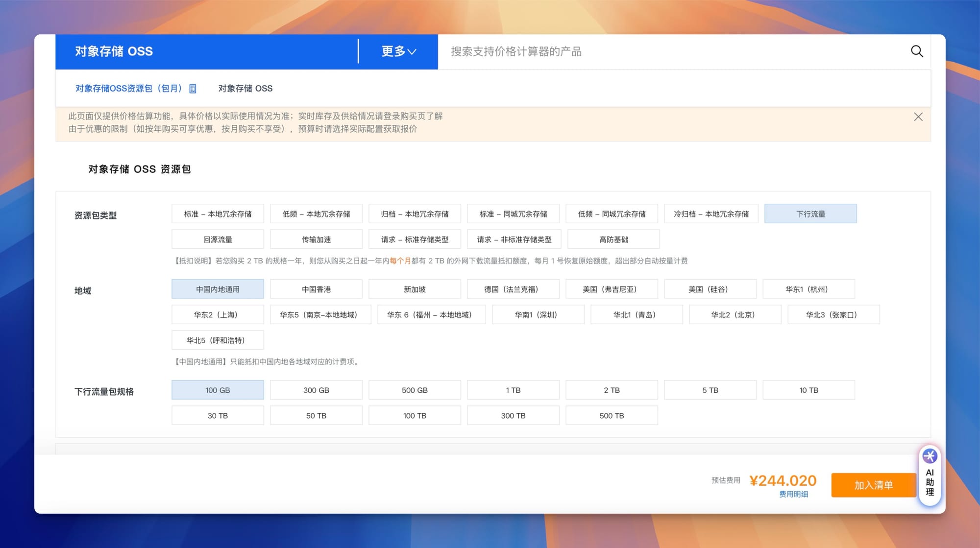The height and width of the screenshot is (548, 980).
Task: Select 传输加速 package type
Action: (316, 239)
